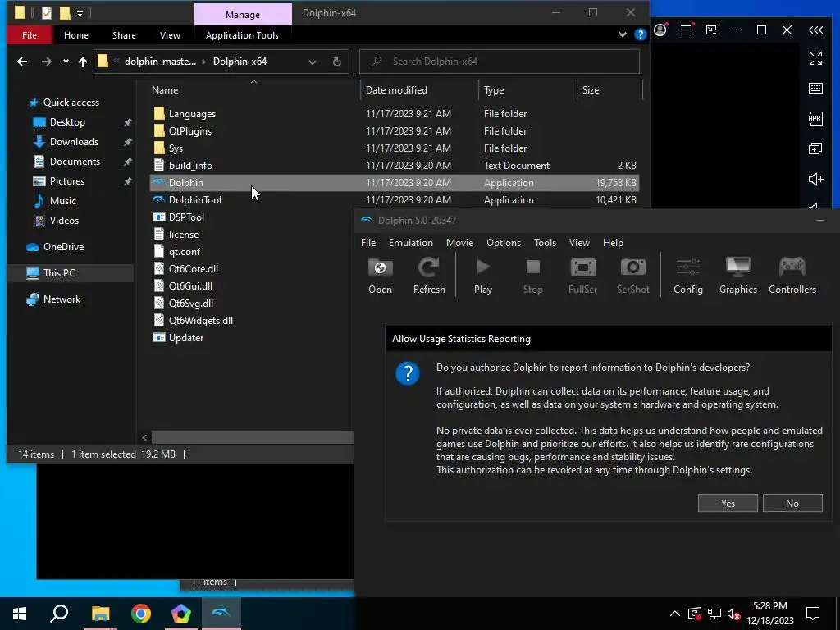Viewport: 840px width, 630px height.
Task: Open the Movie menu in Dolphin
Action: coord(459,243)
